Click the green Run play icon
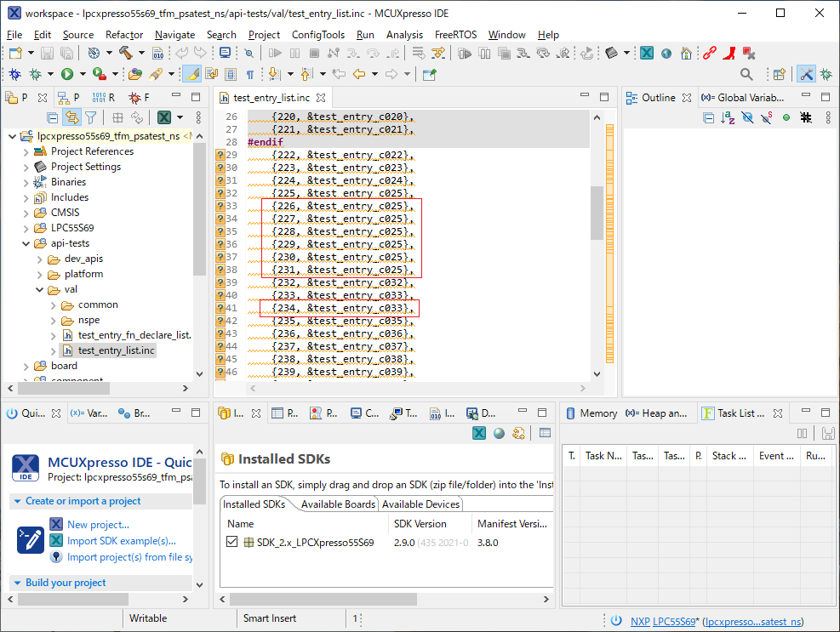 (x=67, y=74)
